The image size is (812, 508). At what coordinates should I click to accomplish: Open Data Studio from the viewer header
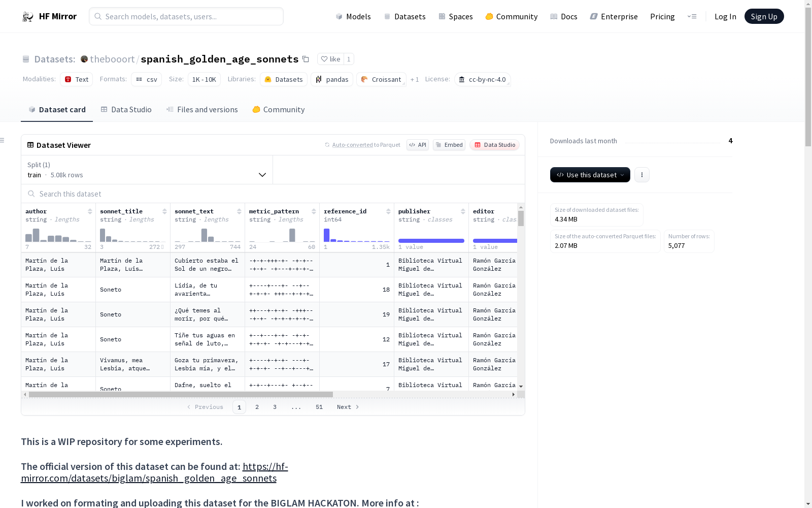coord(495,145)
